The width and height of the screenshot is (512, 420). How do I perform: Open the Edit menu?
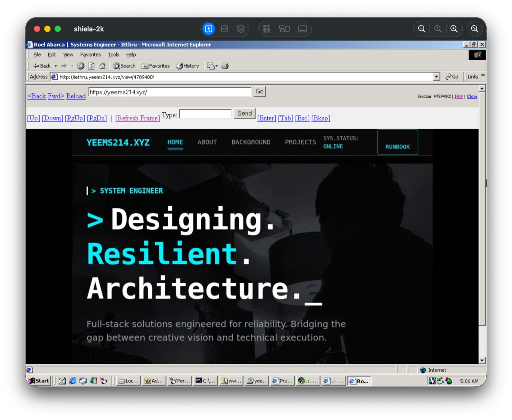point(52,55)
